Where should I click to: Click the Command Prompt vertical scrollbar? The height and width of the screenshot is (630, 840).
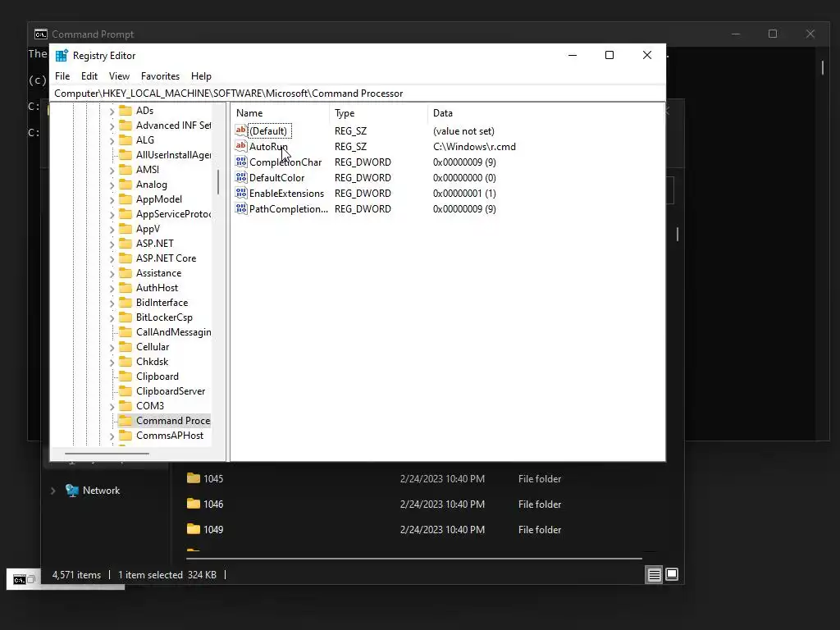click(822, 67)
